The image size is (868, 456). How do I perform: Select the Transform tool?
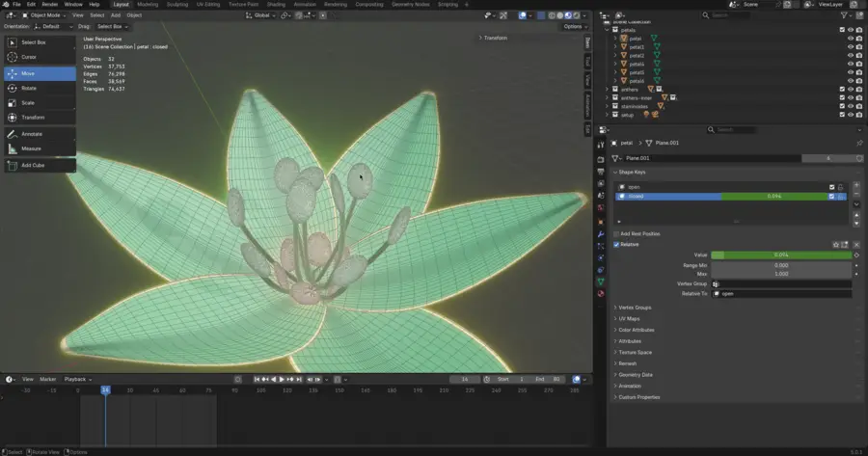point(40,118)
